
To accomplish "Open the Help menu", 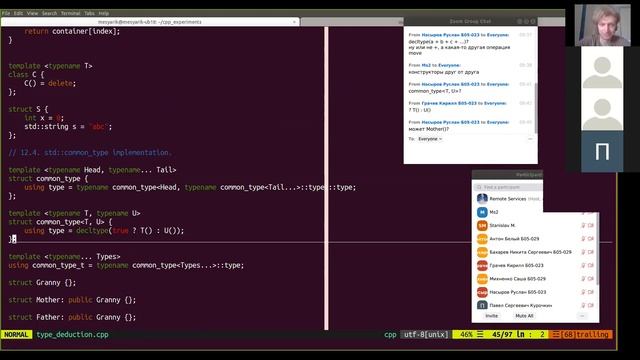I will (104, 13).
